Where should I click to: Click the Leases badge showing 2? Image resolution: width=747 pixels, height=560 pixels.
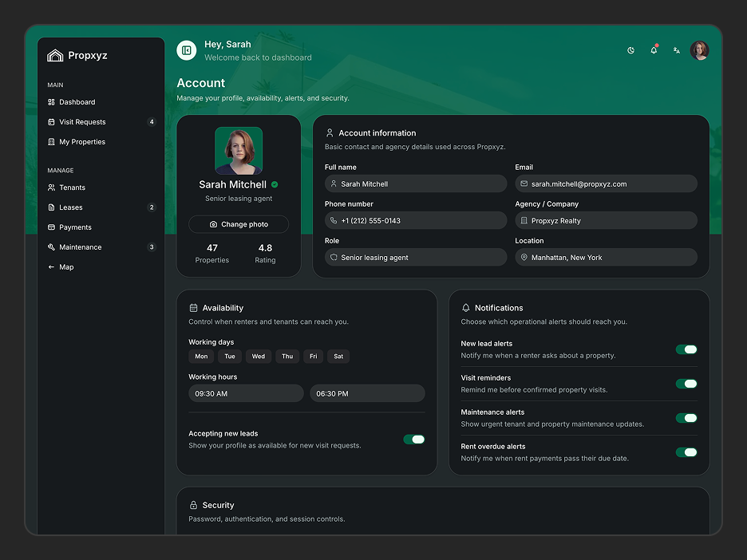point(152,207)
